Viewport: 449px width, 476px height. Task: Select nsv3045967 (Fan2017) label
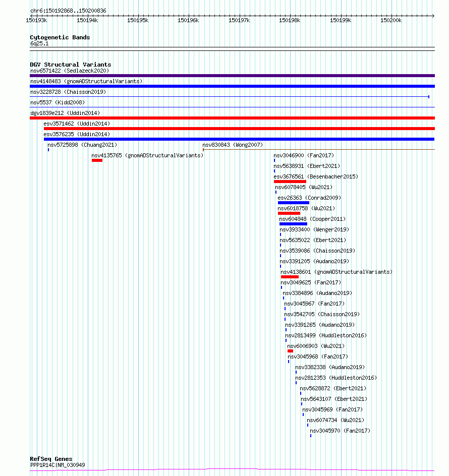314,305
